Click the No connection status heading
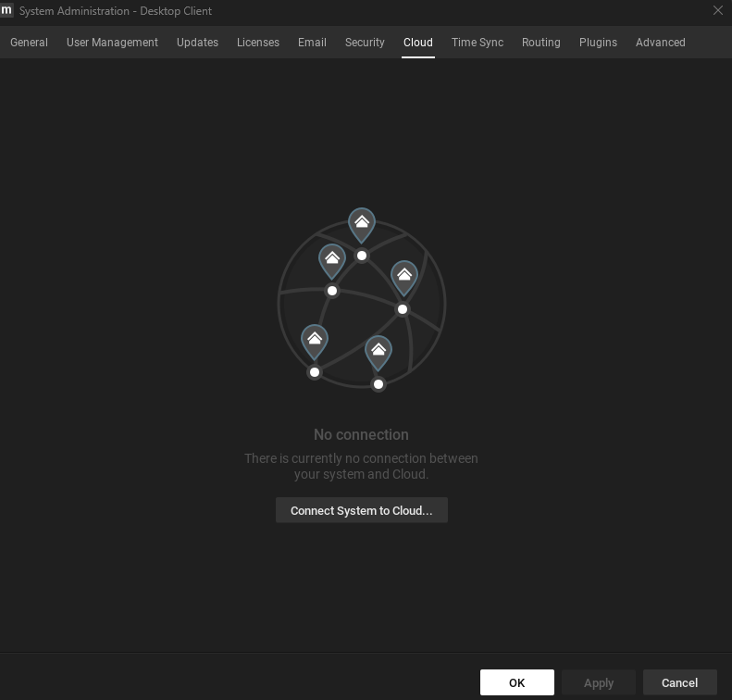The height and width of the screenshot is (700, 732). [x=361, y=434]
